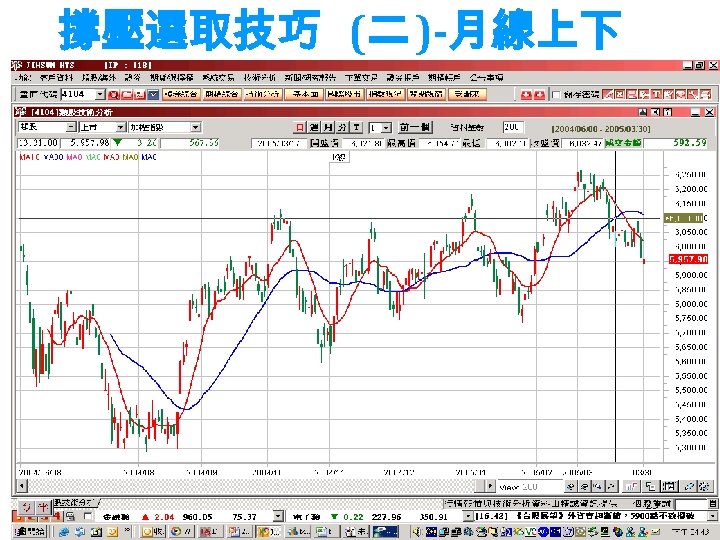This screenshot has width=720, height=540.
Task: Select the text 'T' annotation drawing tool
Action: point(657,95)
